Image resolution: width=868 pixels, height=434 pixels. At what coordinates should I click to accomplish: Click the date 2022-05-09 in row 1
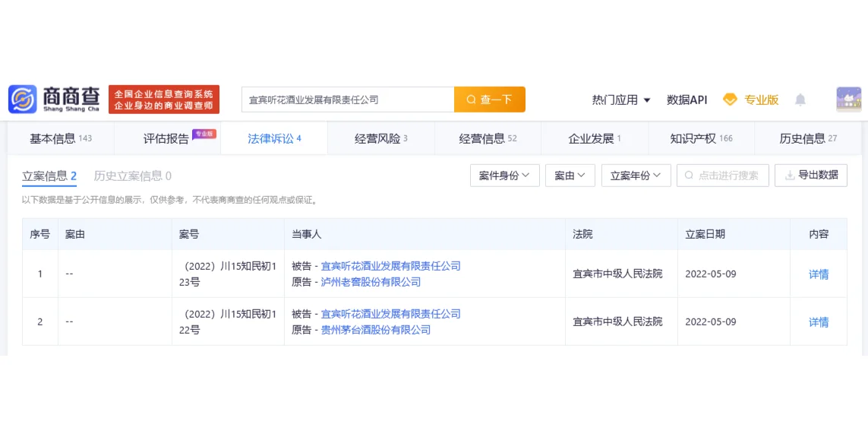(x=710, y=274)
